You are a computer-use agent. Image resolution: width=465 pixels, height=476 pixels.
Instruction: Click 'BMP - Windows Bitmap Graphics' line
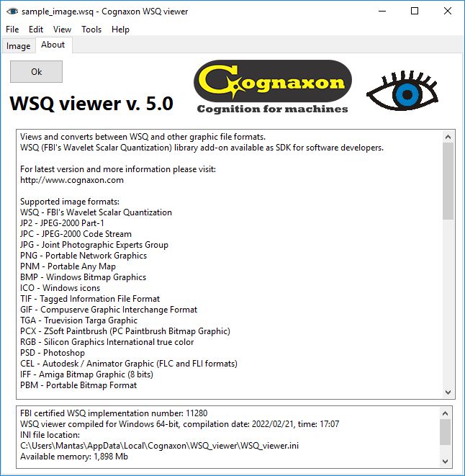[x=83, y=277]
